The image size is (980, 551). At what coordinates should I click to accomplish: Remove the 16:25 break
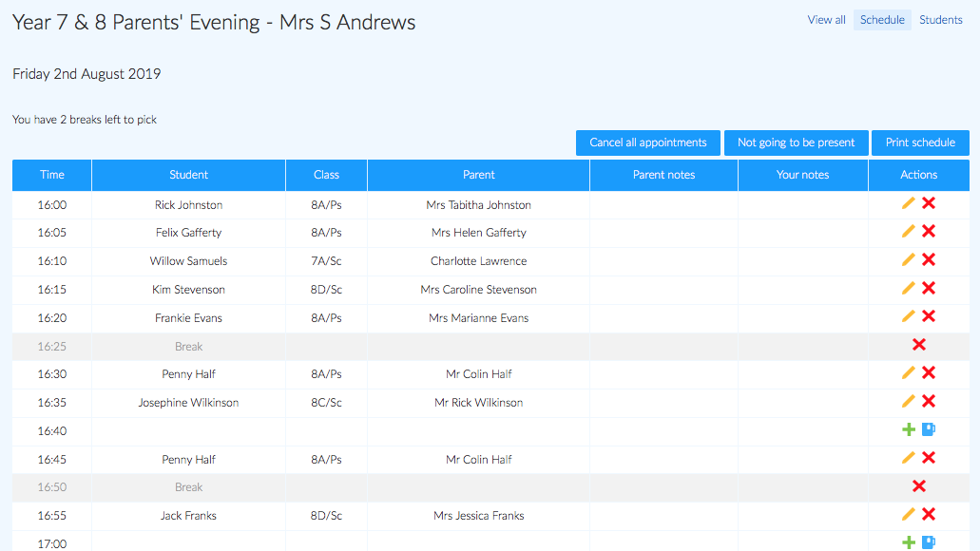(x=919, y=344)
